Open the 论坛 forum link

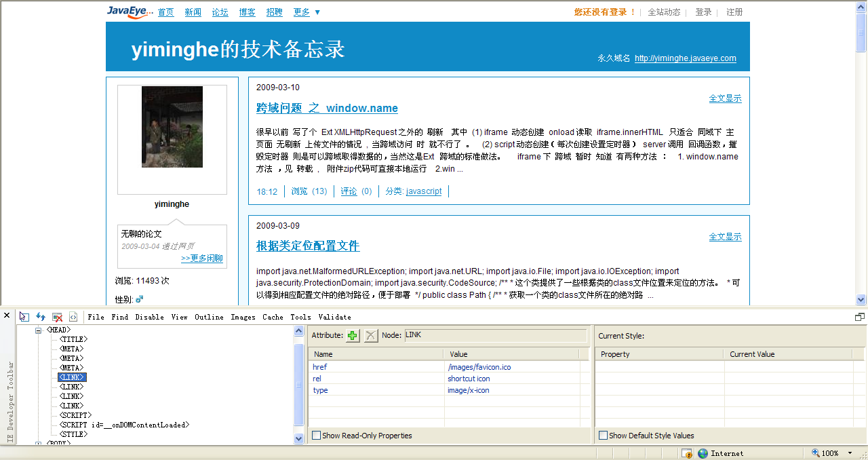tap(220, 12)
